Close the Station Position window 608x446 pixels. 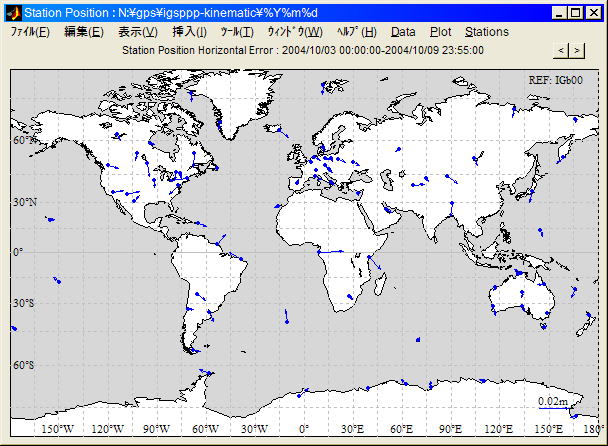click(x=592, y=12)
